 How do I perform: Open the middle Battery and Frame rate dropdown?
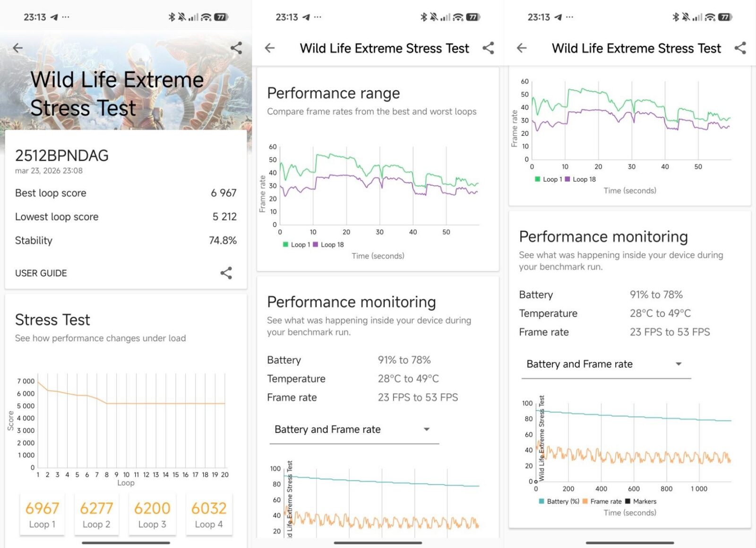tap(354, 429)
